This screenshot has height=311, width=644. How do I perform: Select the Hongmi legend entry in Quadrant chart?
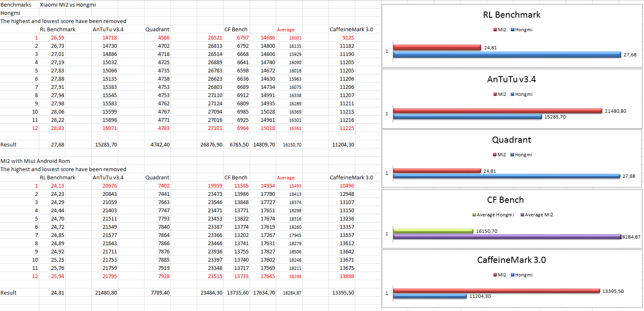[x=521, y=155]
